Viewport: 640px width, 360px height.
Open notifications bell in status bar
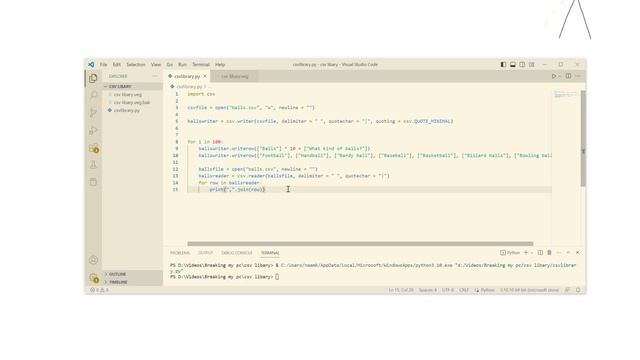(x=578, y=290)
